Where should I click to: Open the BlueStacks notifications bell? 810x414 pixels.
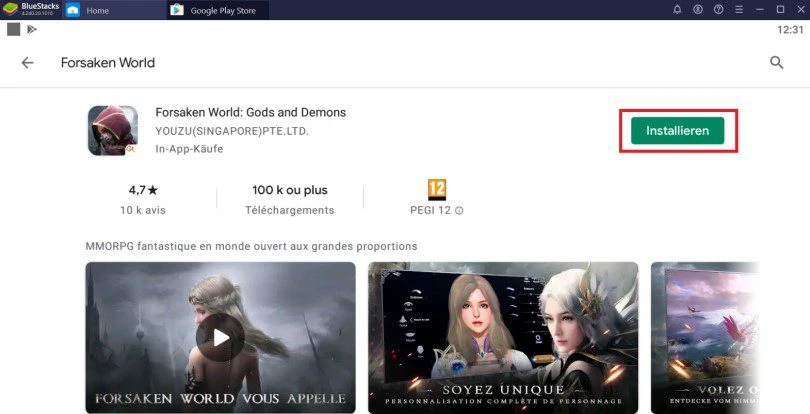pyautogui.click(x=677, y=9)
